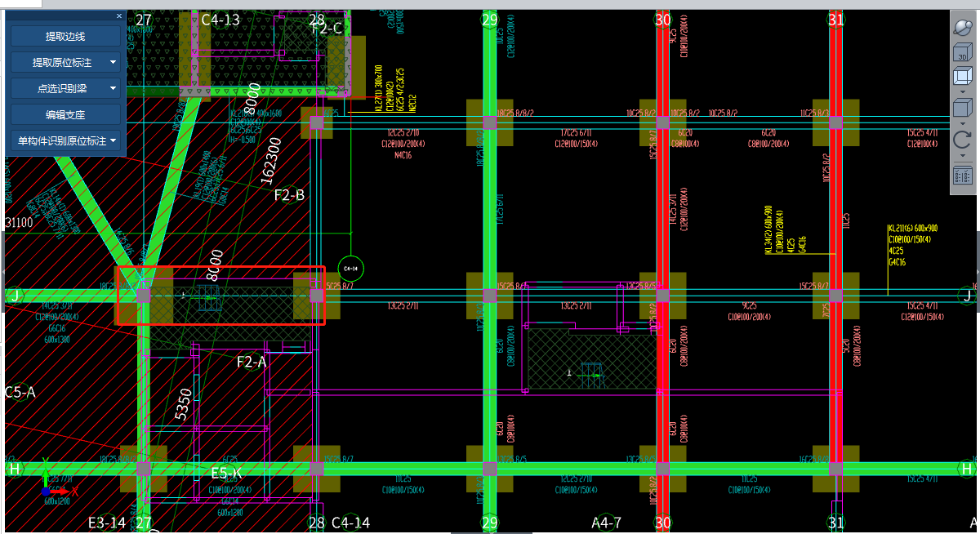
Task: Select the circled C4-14 marker
Action: pos(350,267)
